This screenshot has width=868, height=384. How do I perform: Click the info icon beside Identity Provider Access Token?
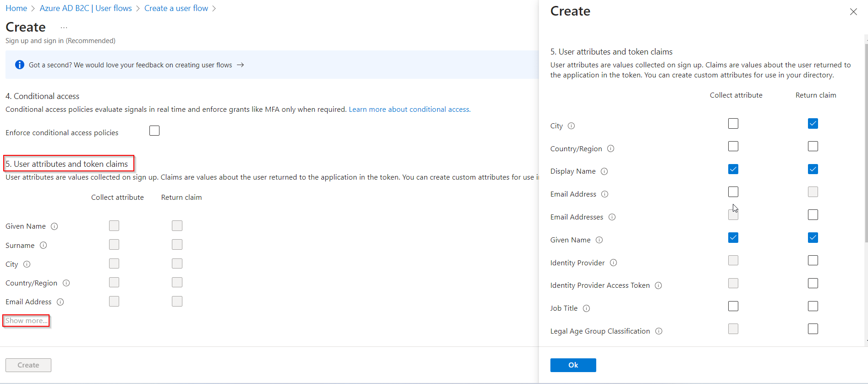[x=658, y=285]
